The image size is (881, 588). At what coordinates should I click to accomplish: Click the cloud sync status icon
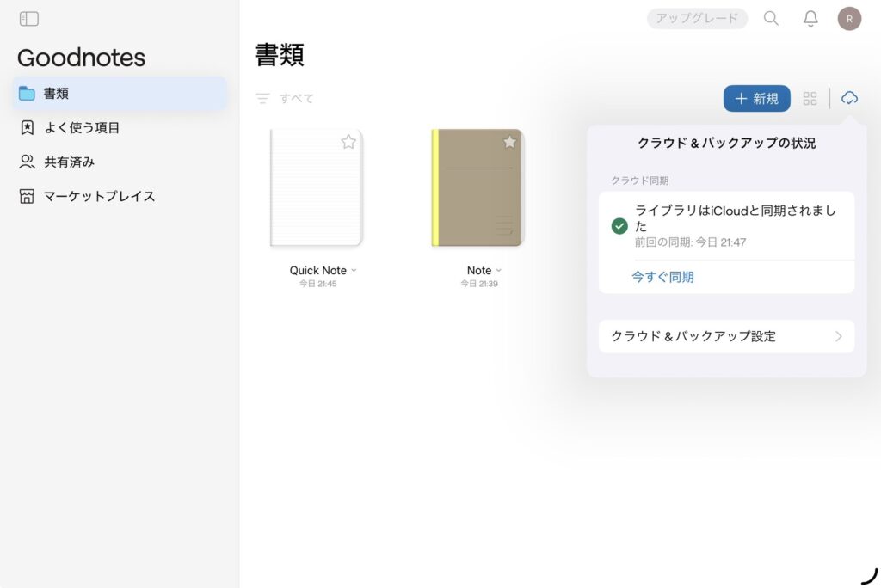(849, 98)
